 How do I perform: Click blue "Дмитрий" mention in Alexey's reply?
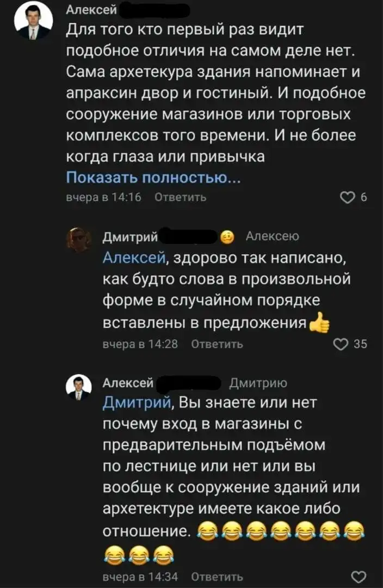(x=137, y=403)
